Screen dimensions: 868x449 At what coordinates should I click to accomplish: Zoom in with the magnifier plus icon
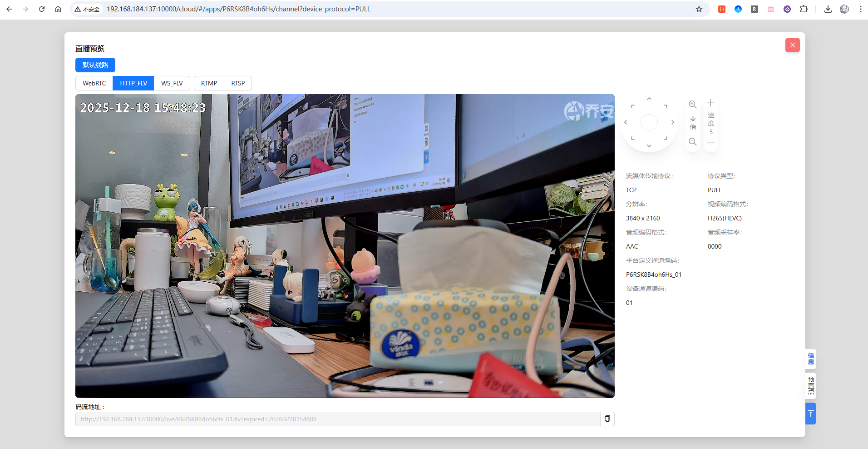692,105
